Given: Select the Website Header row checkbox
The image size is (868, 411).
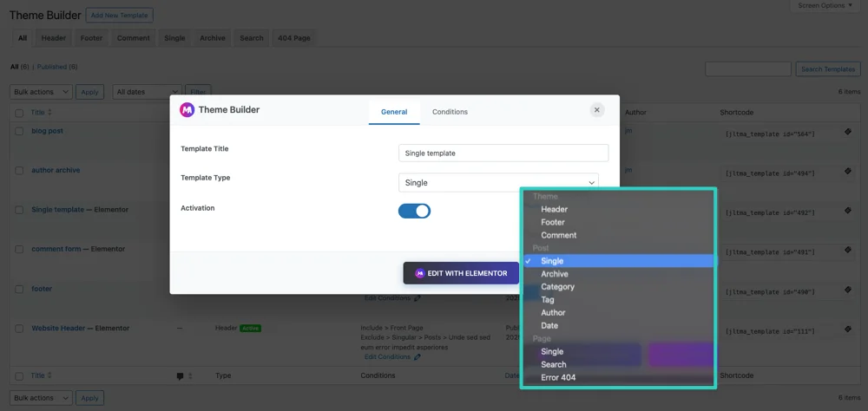Looking at the screenshot, I should pos(19,329).
